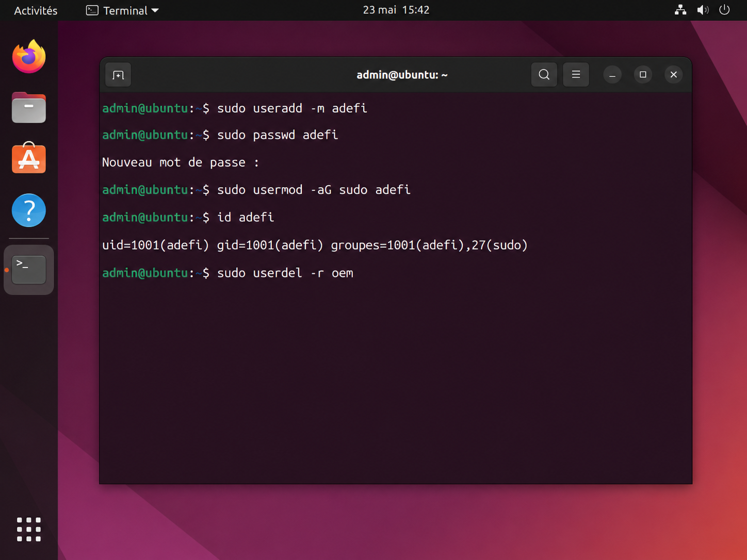Open Ubuntu Software from the dock

29,158
